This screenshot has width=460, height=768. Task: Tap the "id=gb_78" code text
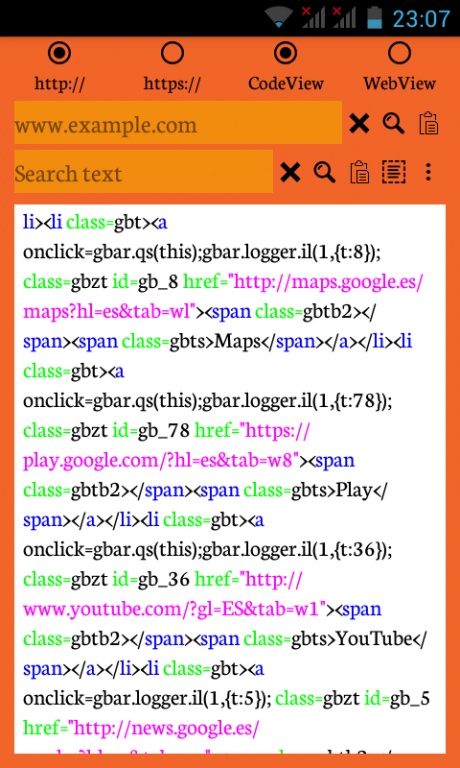[151, 431]
